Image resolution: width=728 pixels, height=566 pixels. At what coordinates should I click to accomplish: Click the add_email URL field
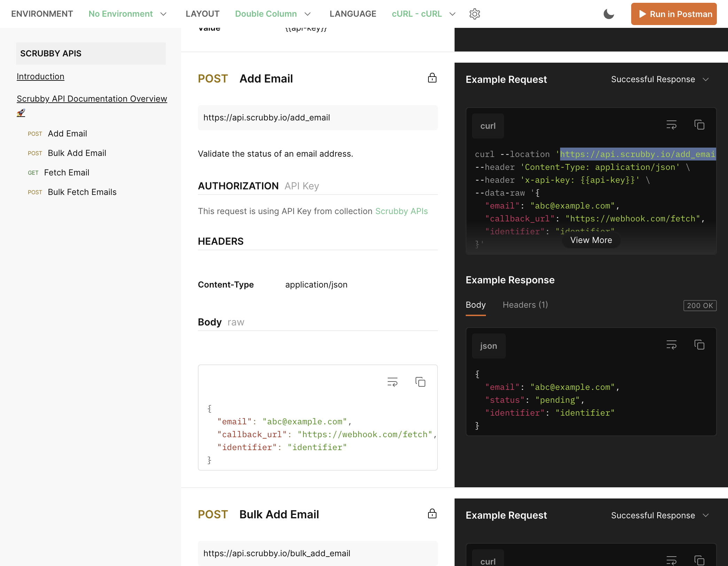(x=318, y=118)
